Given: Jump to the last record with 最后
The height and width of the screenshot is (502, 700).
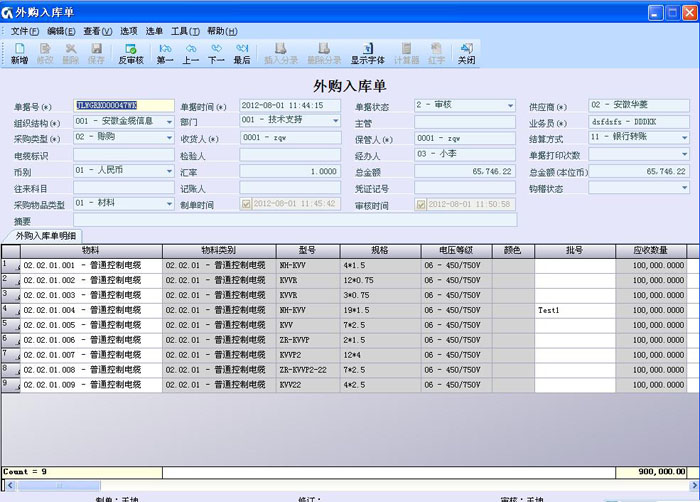Looking at the screenshot, I should pos(242,53).
